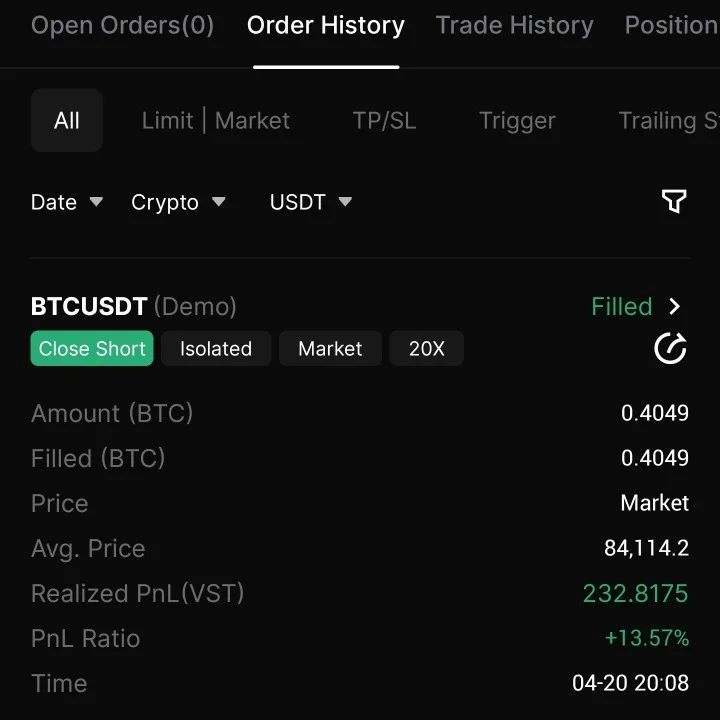Tap the Close Short tag

[x=92, y=349]
